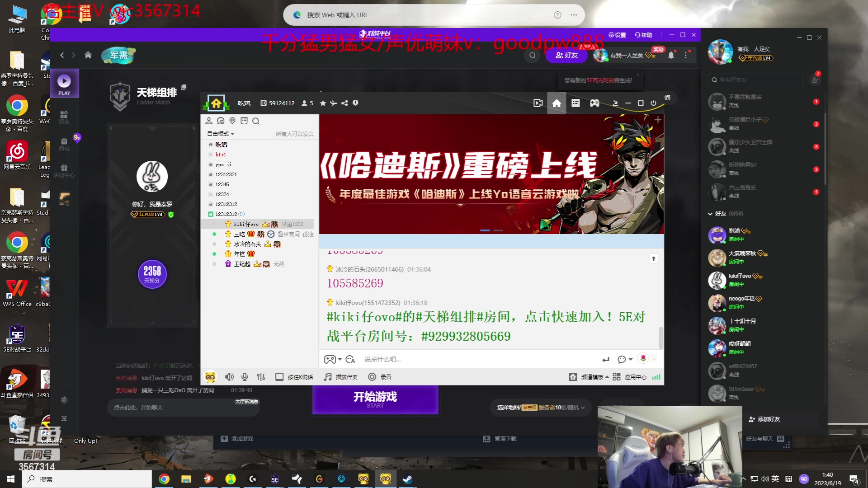This screenshot has height=488, width=868.
Task: Click 播放伴奏 play accompaniment button
Action: point(341,377)
